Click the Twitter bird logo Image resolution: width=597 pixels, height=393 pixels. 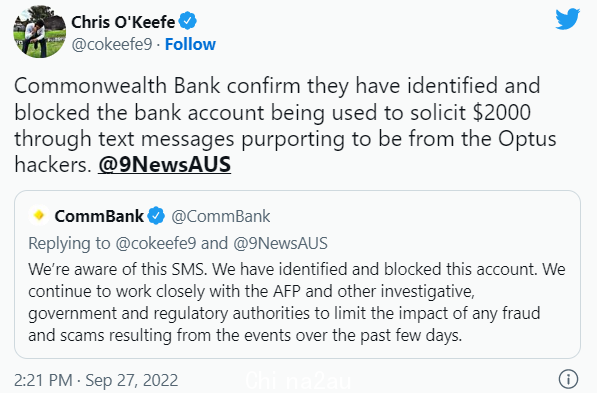567,19
